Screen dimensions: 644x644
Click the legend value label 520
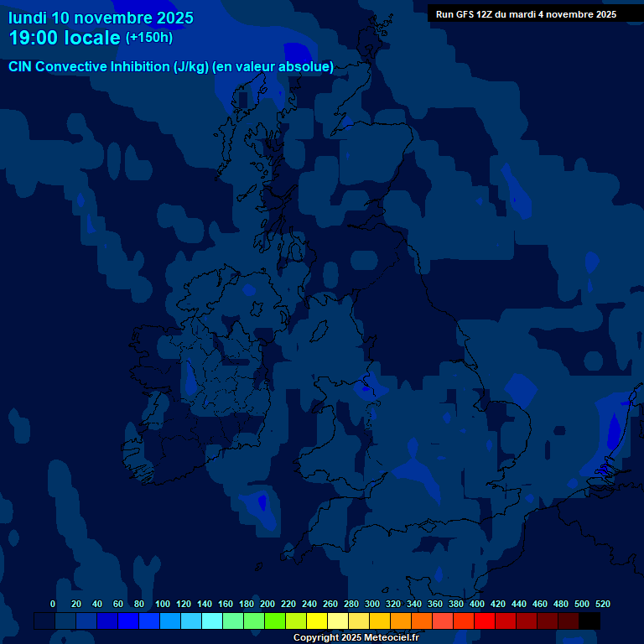coord(602,604)
